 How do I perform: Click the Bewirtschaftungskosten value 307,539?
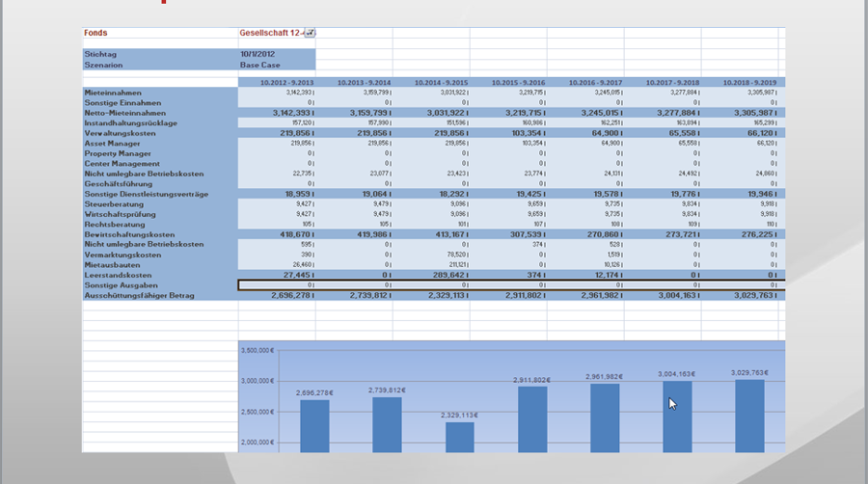(x=529, y=234)
